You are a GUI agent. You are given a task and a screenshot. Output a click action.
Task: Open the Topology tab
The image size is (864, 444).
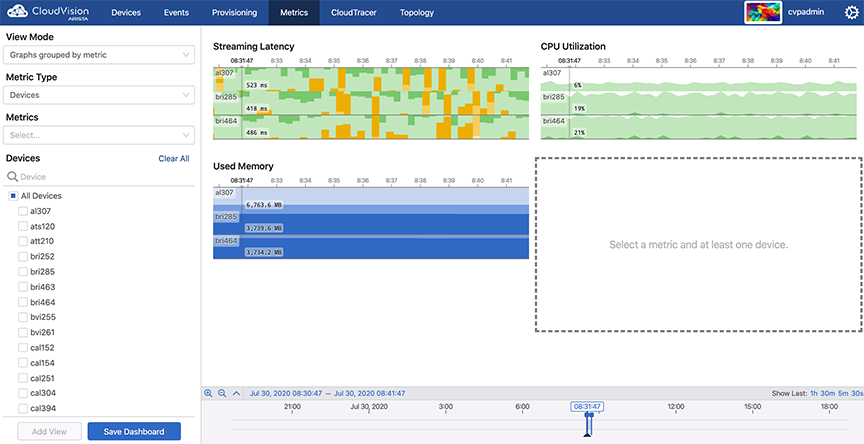417,12
